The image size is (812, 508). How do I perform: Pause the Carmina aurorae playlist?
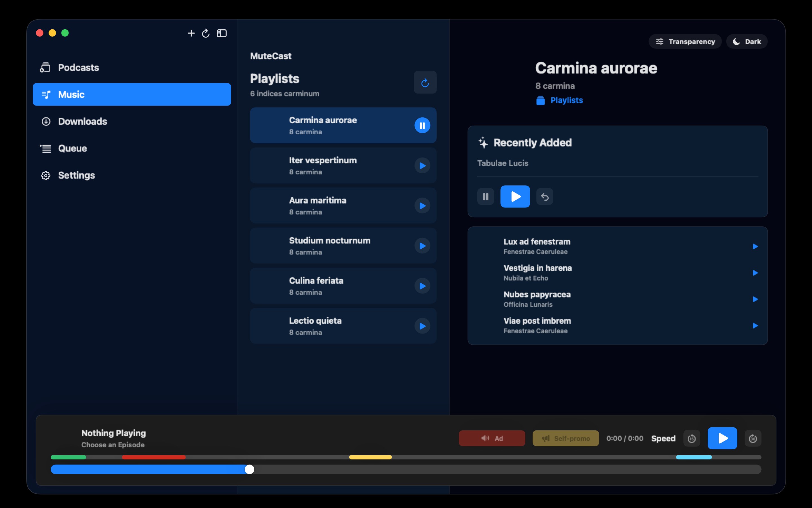click(x=422, y=125)
